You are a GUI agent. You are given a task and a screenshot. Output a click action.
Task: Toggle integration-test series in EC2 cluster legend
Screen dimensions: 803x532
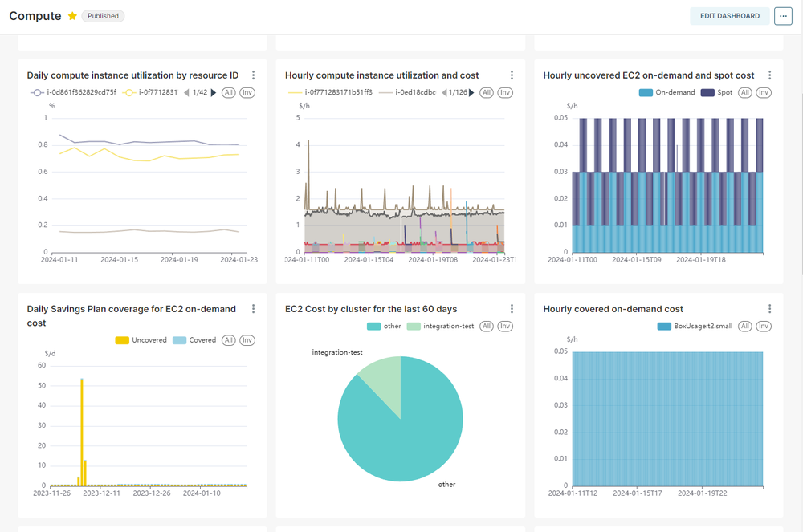point(440,327)
